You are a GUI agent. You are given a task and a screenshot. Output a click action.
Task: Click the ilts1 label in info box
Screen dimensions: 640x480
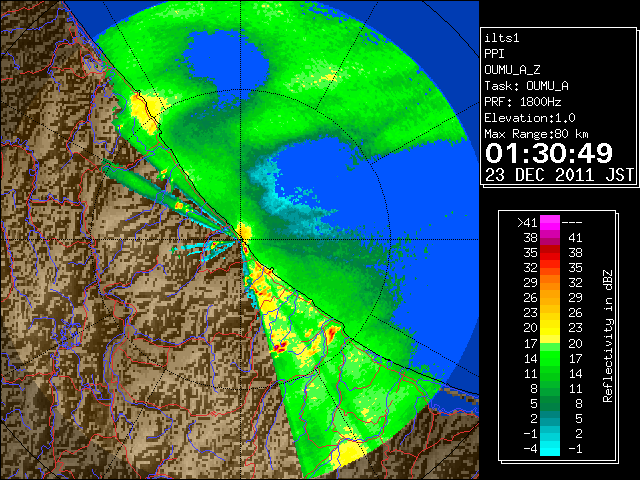[x=502, y=38]
